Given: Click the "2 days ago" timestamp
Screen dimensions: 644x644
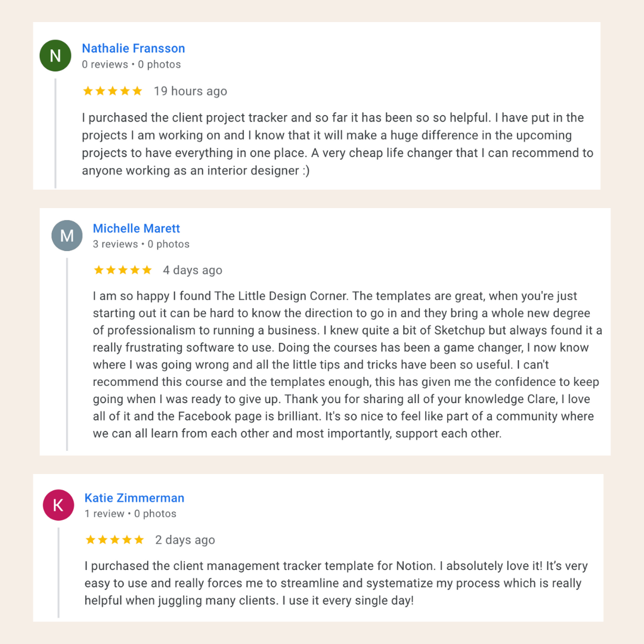Looking at the screenshot, I should pos(185,540).
